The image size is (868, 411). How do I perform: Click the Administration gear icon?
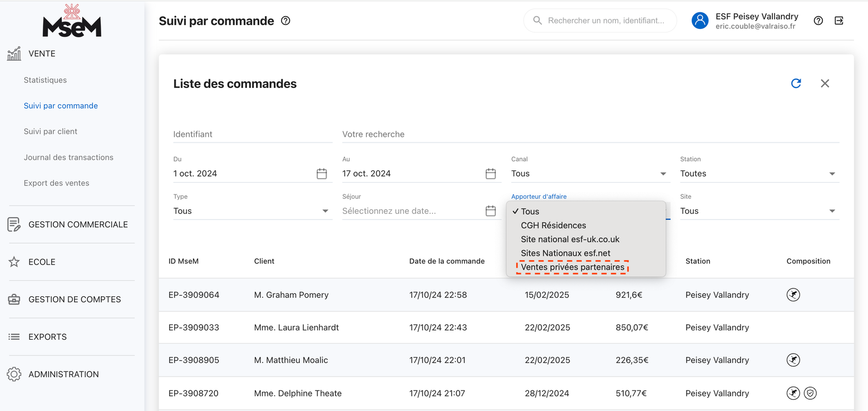coord(14,374)
